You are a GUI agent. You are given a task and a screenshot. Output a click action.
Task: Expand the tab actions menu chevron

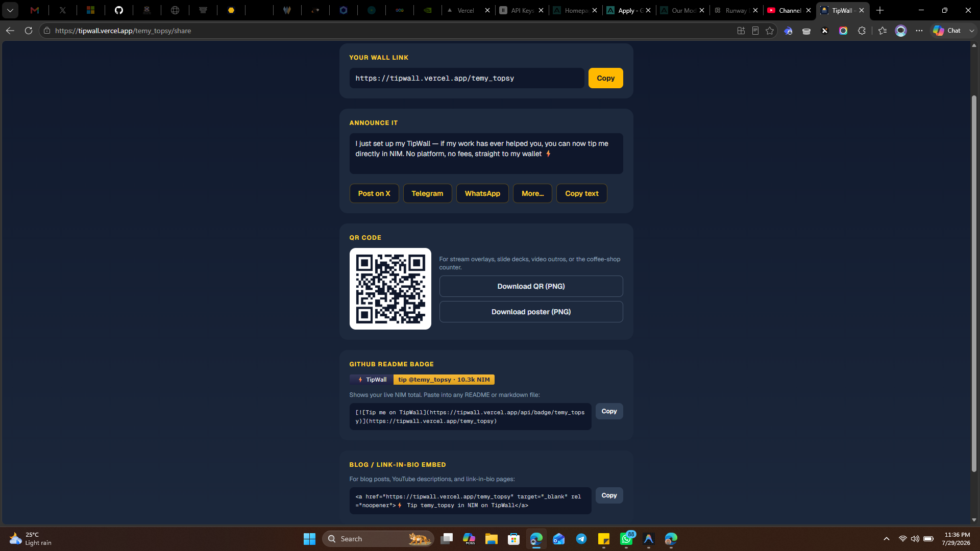tap(10, 10)
